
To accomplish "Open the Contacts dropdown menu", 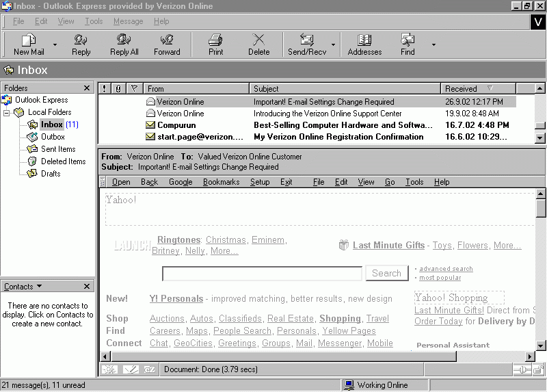I will coord(23,287).
